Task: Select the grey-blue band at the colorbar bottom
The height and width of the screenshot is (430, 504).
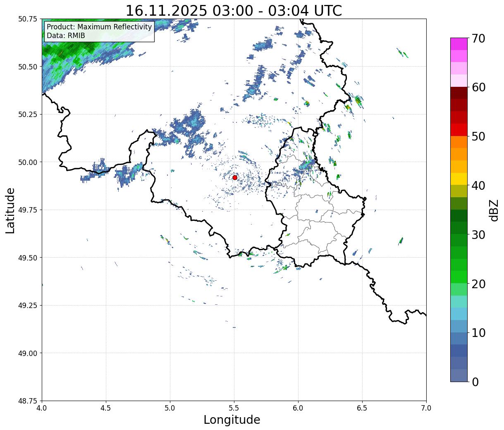Action: coord(459,375)
